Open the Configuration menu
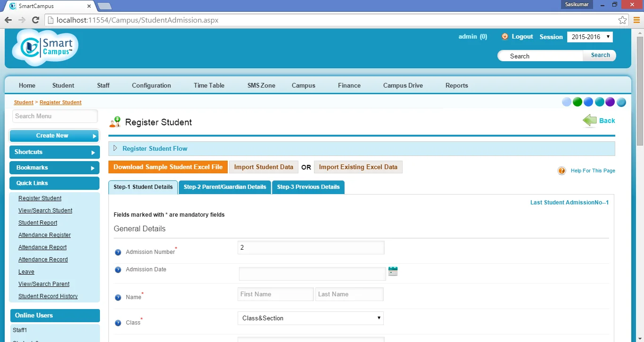This screenshot has width=644, height=342. (x=151, y=85)
